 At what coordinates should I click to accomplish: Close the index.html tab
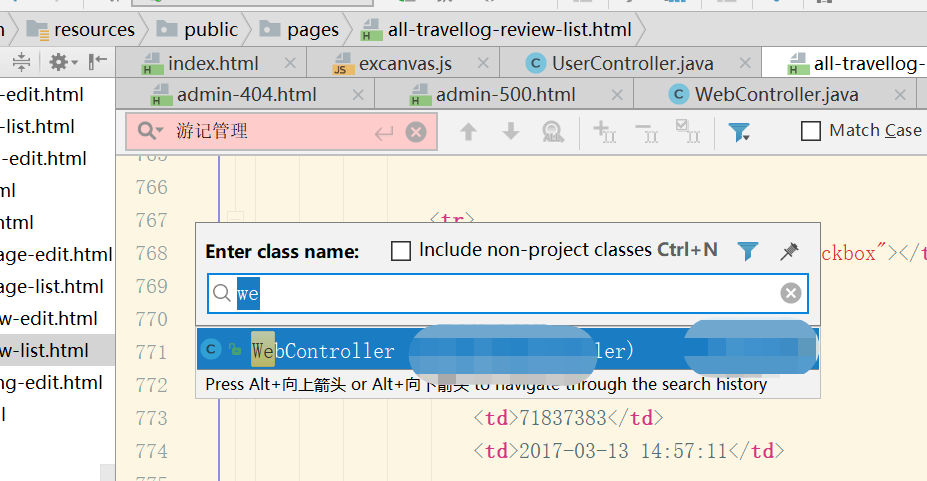[x=290, y=63]
